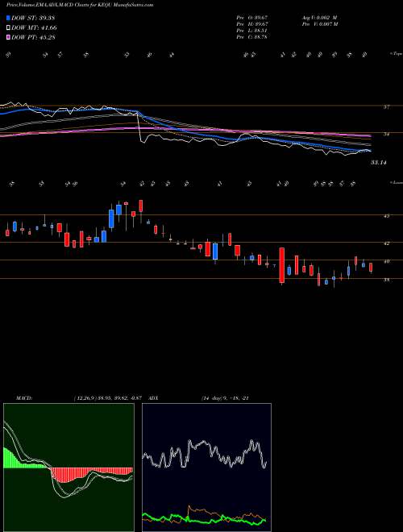
Task: Click the 37 axis label on EMA chart
Action: point(386,107)
